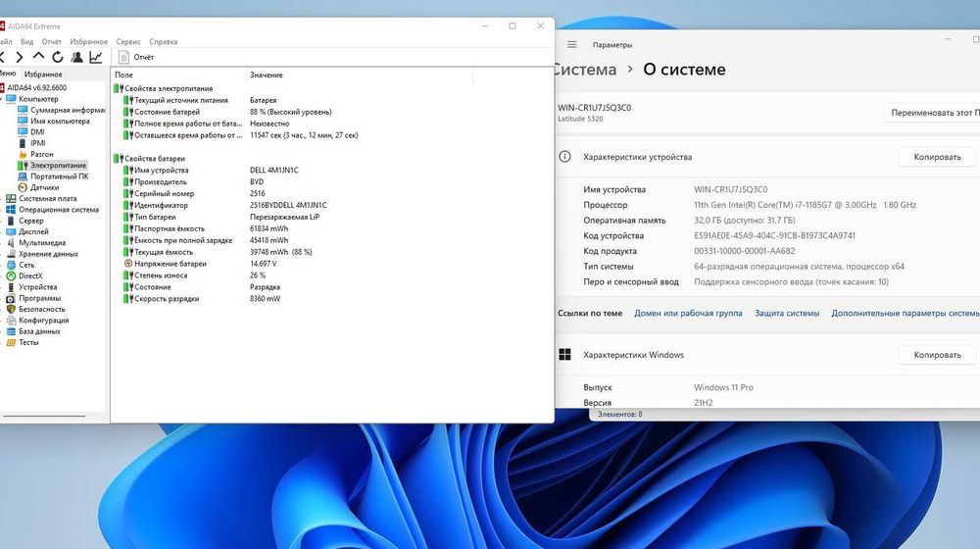Open the Сервис menu

(x=128, y=42)
